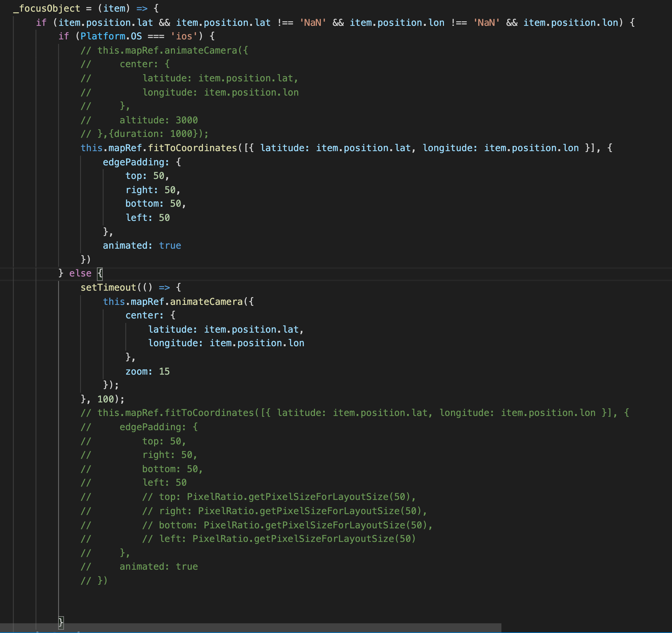The image size is (672, 633).
Task: Click the setTimeout call
Action: 108,287
